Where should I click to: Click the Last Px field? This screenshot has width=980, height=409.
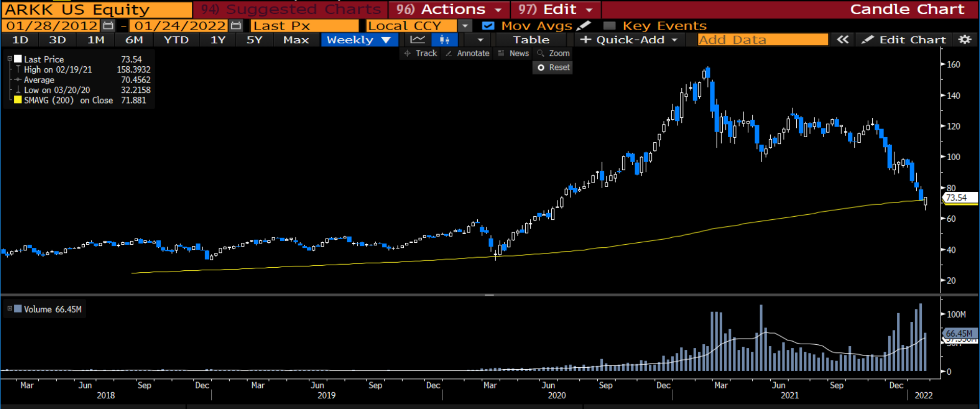[305, 25]
